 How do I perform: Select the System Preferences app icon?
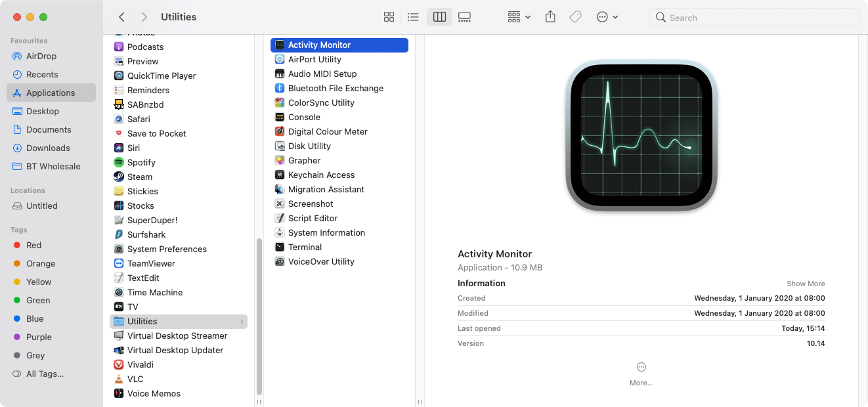click(x=119, y=249)
